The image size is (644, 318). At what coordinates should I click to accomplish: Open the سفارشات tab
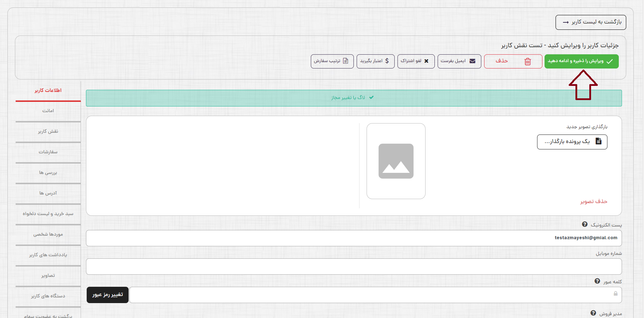[48, 152]
